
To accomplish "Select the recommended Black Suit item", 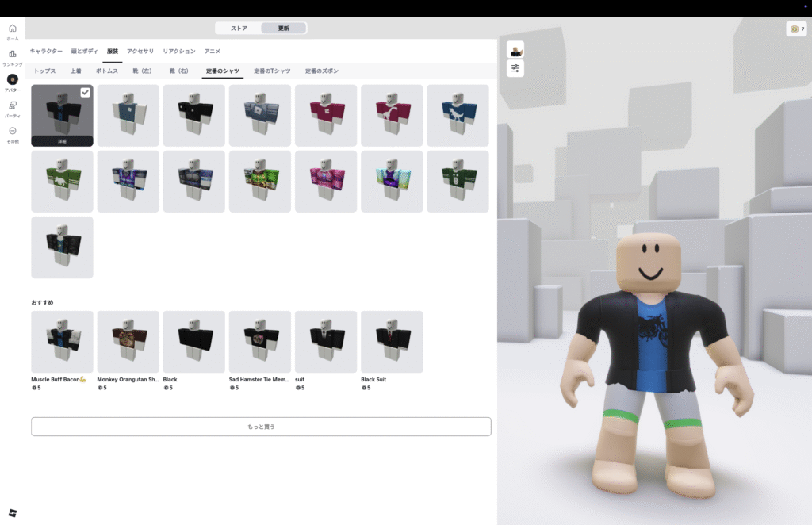I will click(392, 341).
